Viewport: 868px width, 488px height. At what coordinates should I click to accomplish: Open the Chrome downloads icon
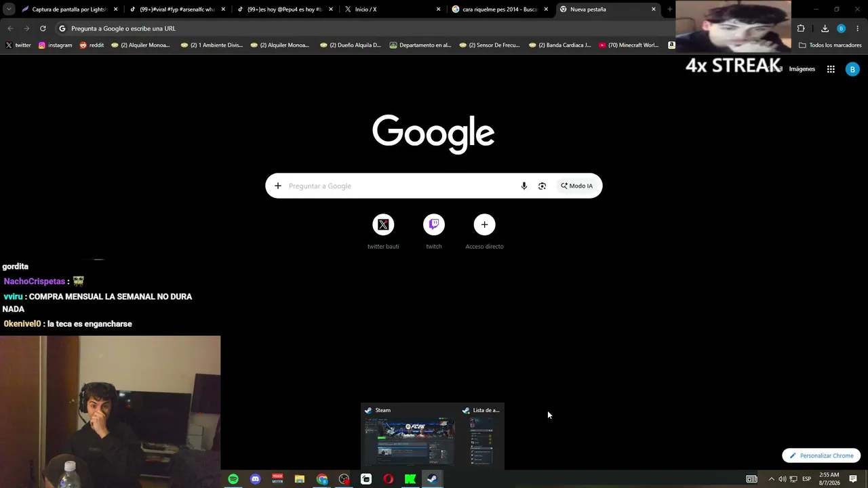[825, 28]
